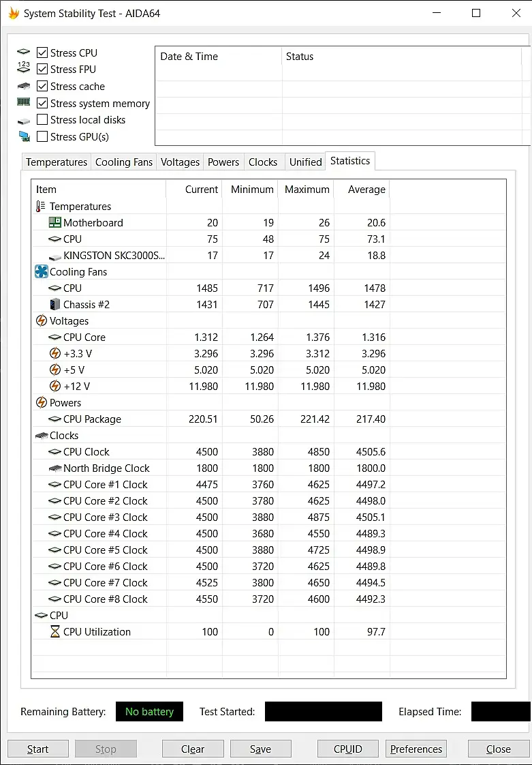Screen dimensions: 532x765
Task: Click the Start button
Action: point(37,749)
